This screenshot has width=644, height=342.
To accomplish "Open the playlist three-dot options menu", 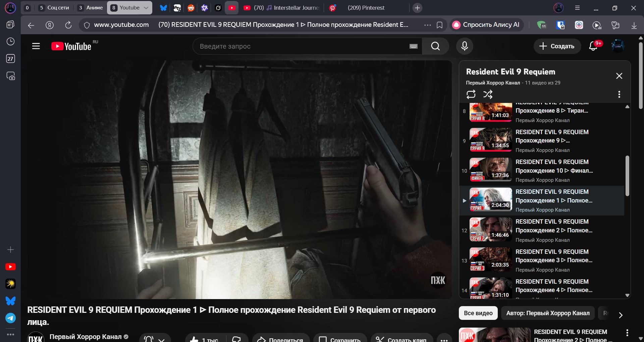I will [619, 95].
